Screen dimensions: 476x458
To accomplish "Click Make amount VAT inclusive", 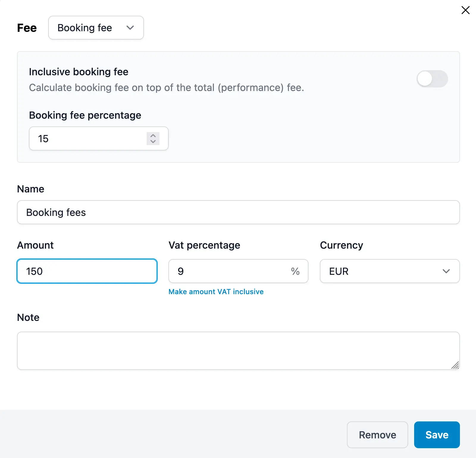I will (x=216, y=291).
